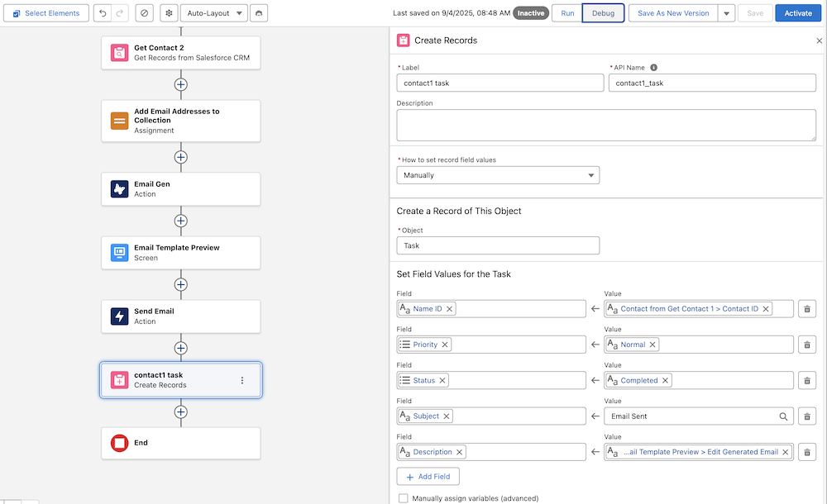The height and width of the screenshot is (504, 827).
Task: Select the Send Email action node
Action: (181, 316)
